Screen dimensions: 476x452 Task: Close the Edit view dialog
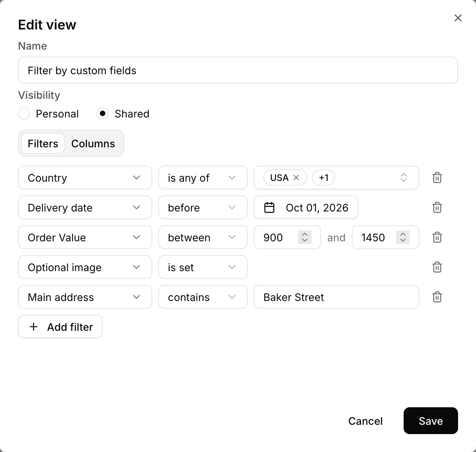pos(458,18)
